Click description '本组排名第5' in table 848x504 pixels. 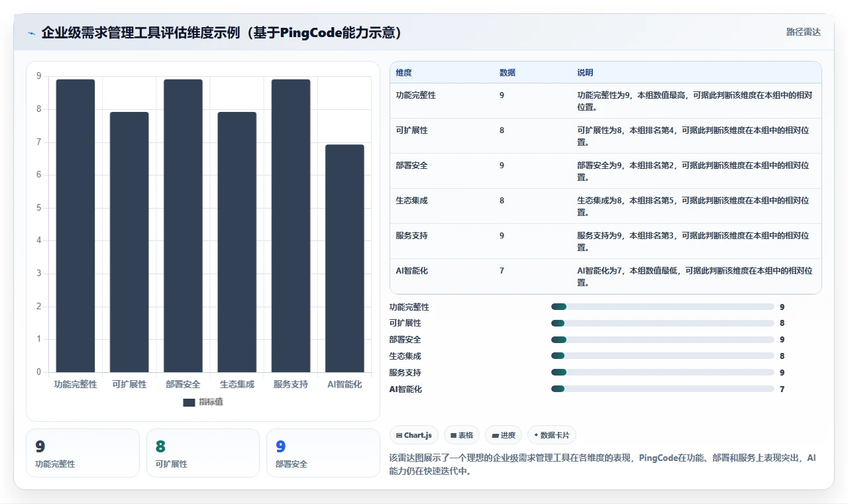point(653,201)
